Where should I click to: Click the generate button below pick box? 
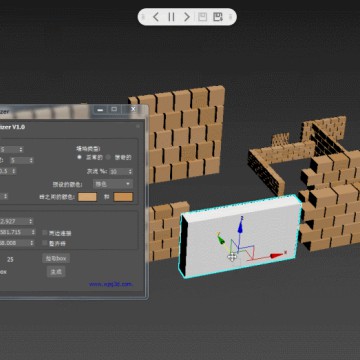56,272
